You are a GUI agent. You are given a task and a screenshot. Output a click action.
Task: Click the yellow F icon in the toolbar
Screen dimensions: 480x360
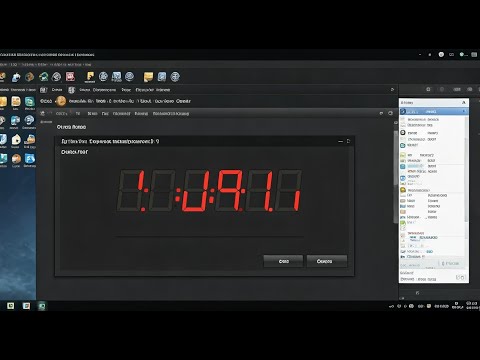coord(90,77)
